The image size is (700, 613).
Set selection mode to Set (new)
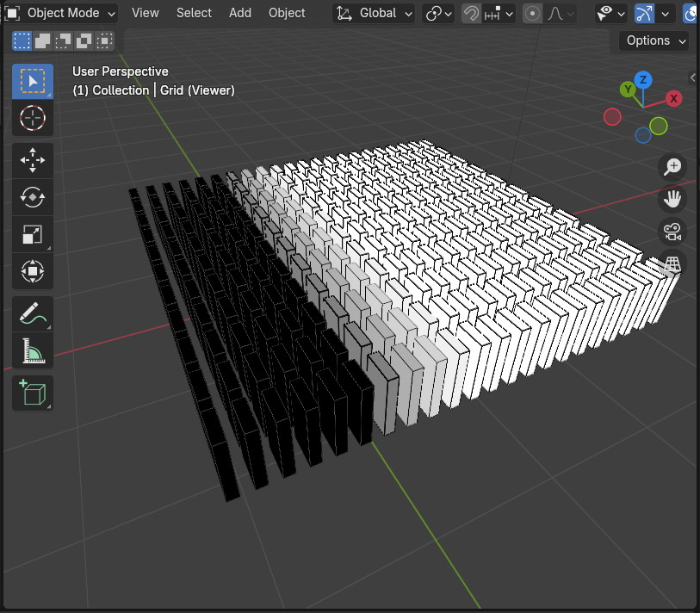tap(22, 40)
